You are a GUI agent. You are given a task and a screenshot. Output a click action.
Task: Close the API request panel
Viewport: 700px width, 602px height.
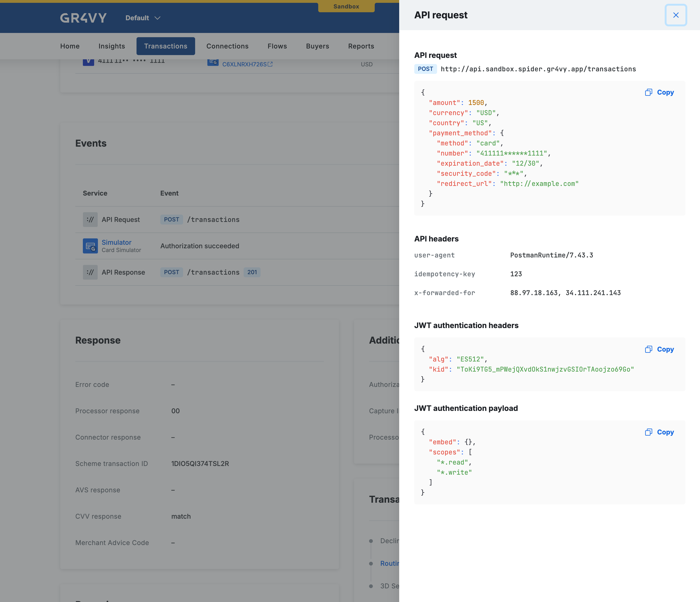coord(676,15)
